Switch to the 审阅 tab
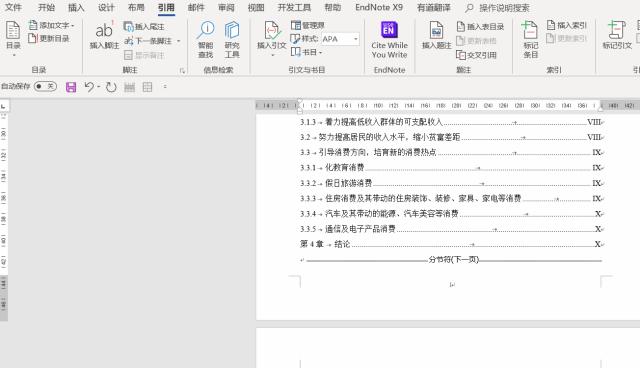640x368 pixels. tap(226, 7)
